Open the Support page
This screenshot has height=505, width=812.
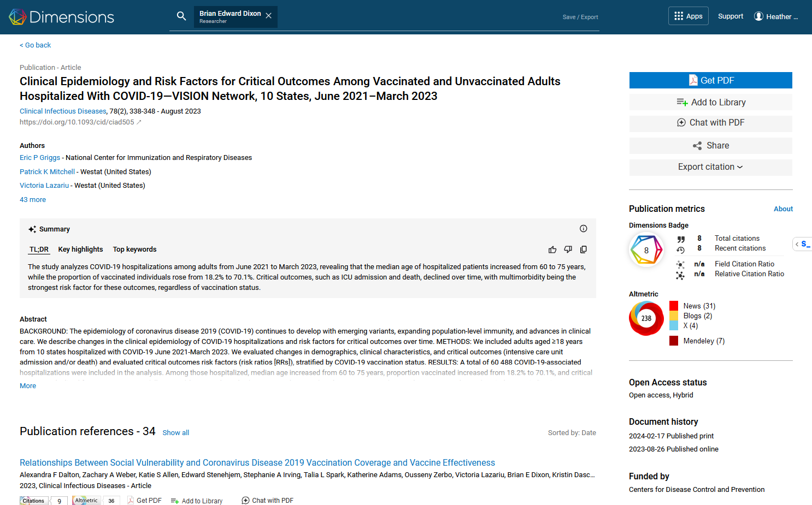coord(731,16)
